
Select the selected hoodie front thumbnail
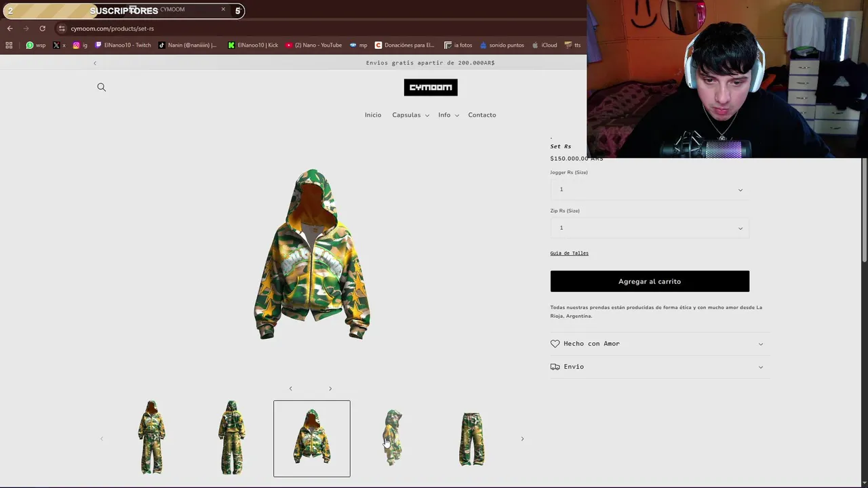[312, 439]
